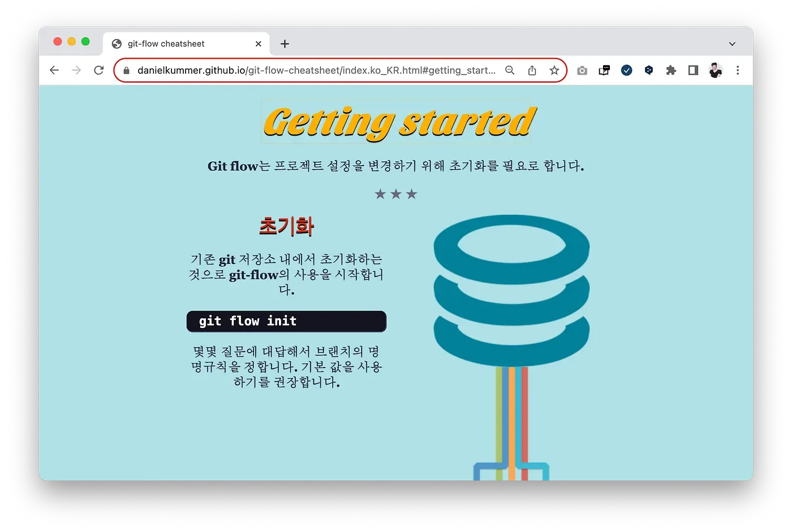The height and width of the screenshot is (532, 792).
Task: Click the 초기화 section heading
Action: click(x=286, y=226)
